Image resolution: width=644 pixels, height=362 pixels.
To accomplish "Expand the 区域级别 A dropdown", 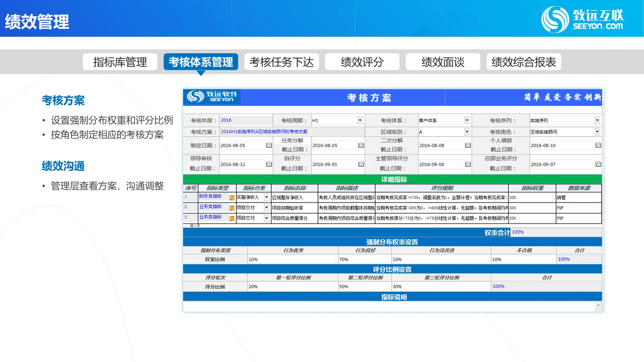I will 467,132.
